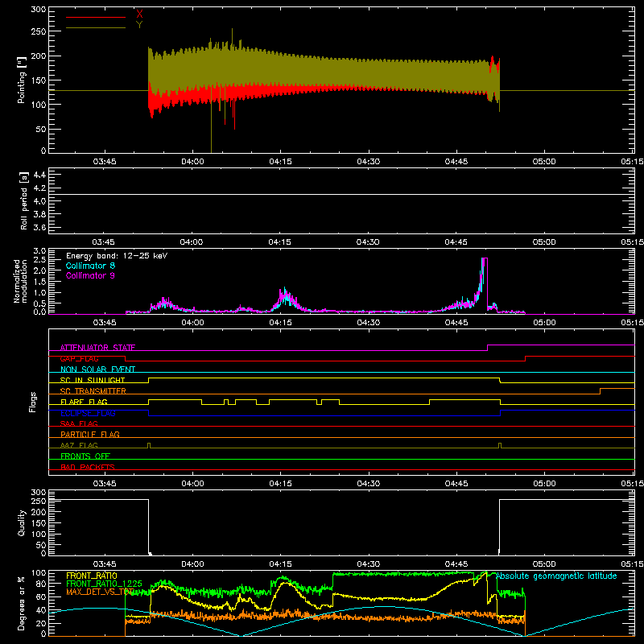This screenshot has height=644, width=644.
Task: Click the SC_IN_SUNLIGHT flag label
Action: [93, 380]
